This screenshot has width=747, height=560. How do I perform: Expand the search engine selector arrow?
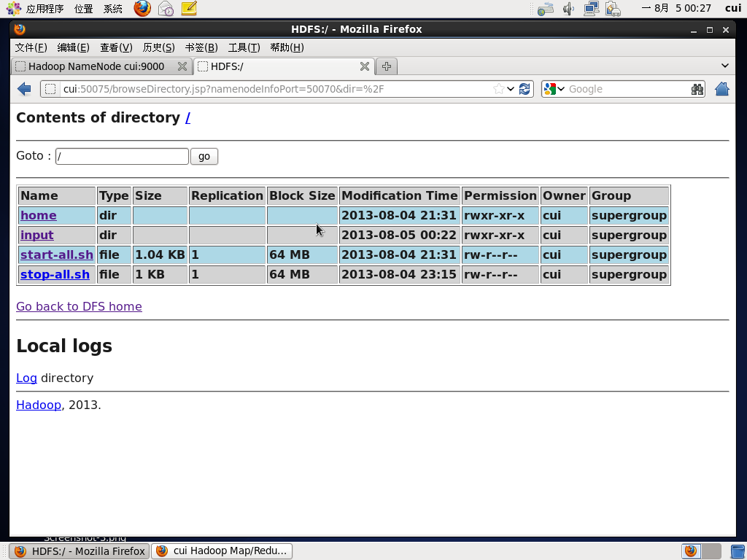click(561, 89)
